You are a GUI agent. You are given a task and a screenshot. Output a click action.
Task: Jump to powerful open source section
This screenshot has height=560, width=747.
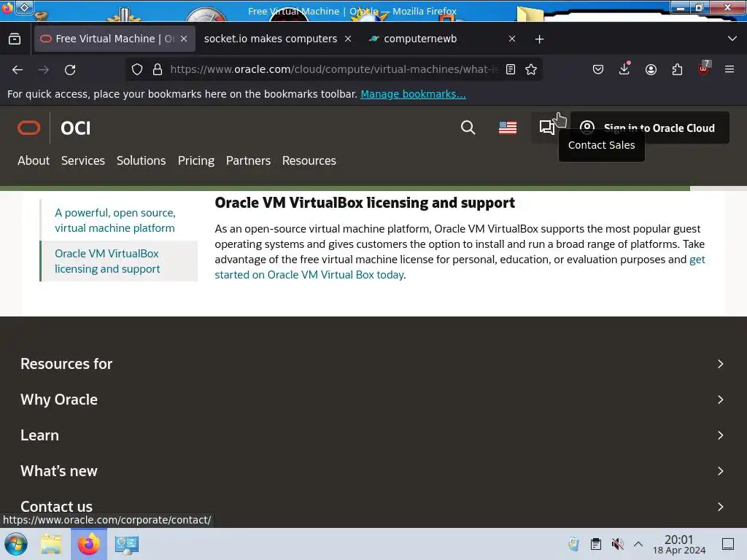click(x=115, y=220)
